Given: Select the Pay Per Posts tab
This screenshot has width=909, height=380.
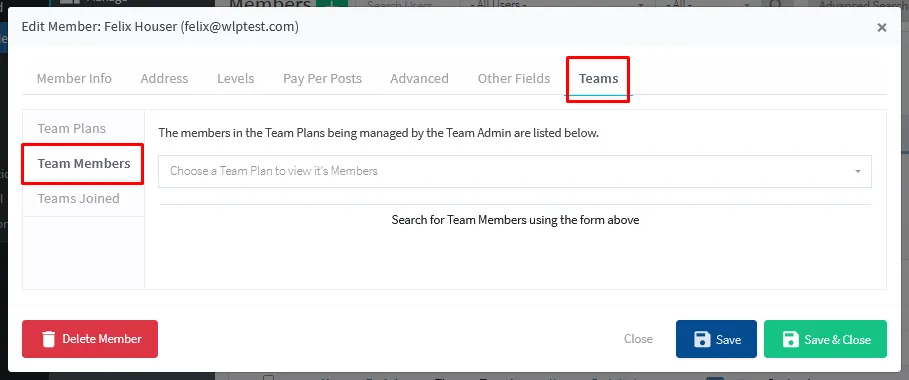Looking at the screenshot, I should click(x=322, y=78).
